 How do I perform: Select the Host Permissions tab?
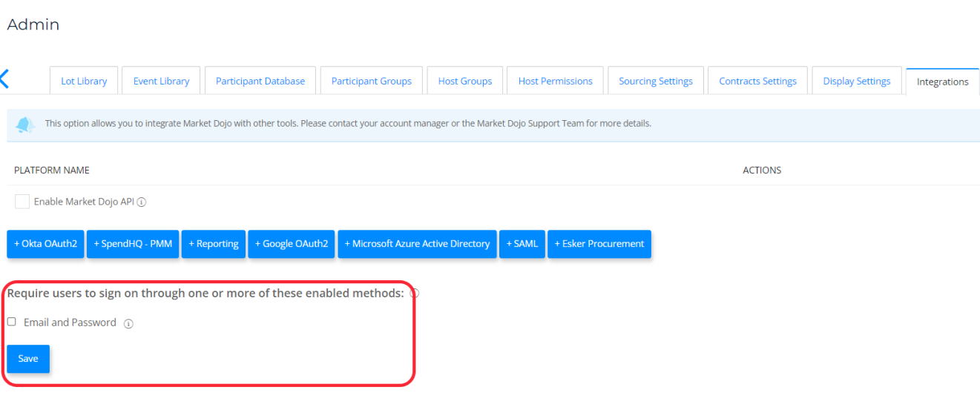(555, 81)
